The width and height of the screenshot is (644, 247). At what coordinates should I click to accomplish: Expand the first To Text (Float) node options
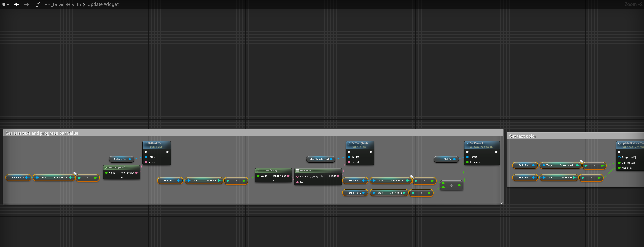click(x=122, y=178)
